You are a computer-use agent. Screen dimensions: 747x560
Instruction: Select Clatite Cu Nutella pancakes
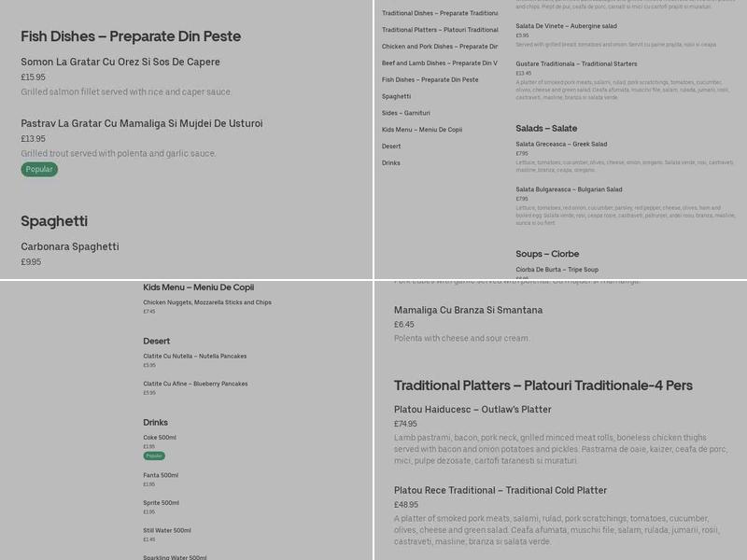pos(194,357)
